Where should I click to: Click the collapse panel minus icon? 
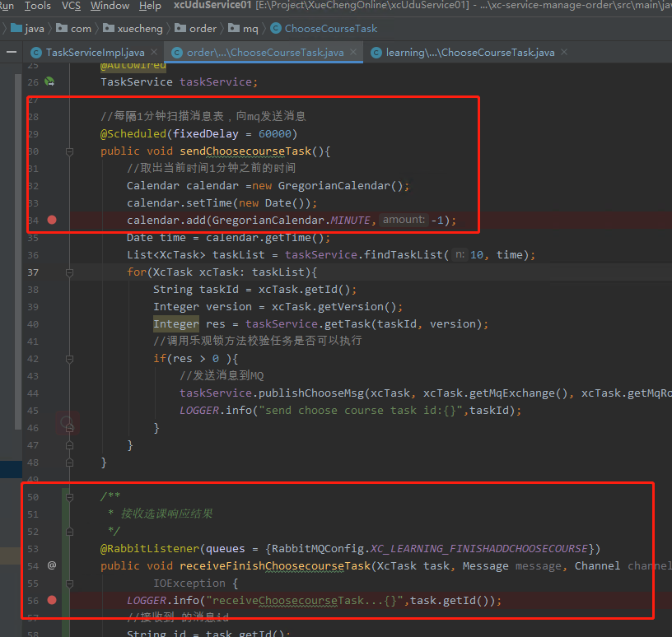(12, 53)
